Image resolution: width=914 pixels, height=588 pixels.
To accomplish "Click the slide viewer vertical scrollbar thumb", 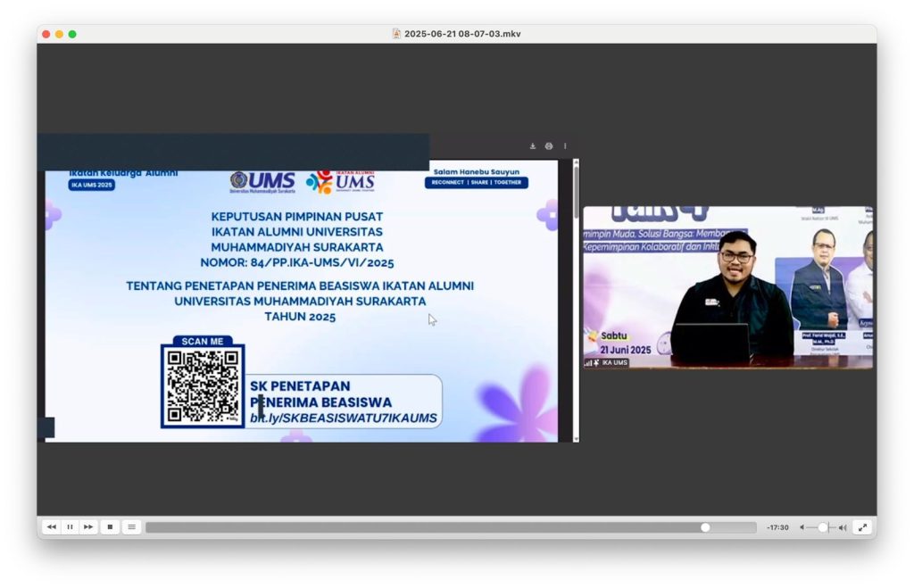I will coord(576,193).
